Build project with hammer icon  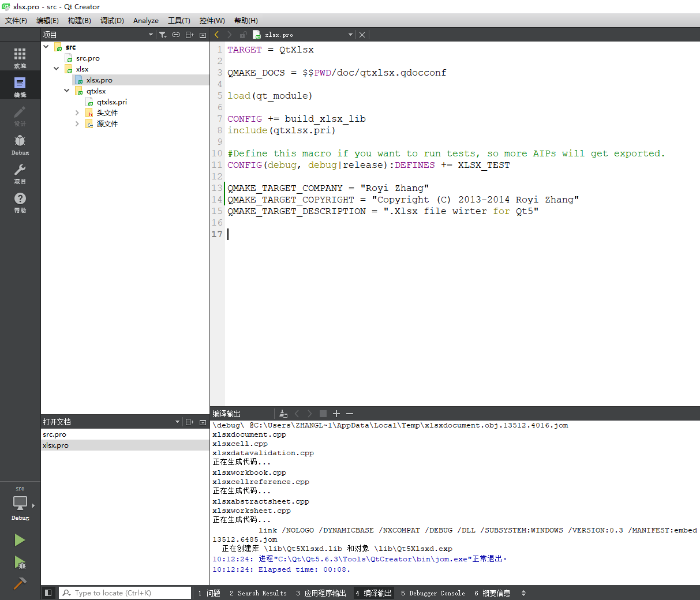click(x=20, y=583)
